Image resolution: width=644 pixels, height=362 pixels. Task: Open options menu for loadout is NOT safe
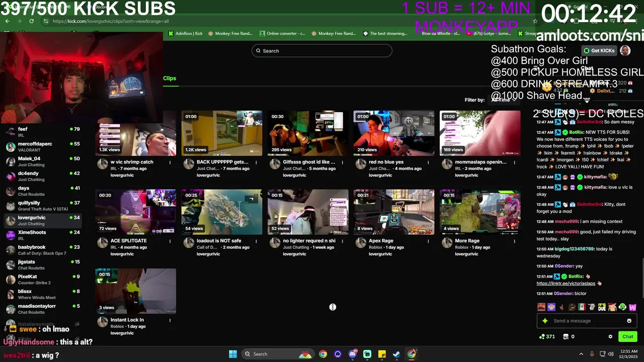click(256, 241)
